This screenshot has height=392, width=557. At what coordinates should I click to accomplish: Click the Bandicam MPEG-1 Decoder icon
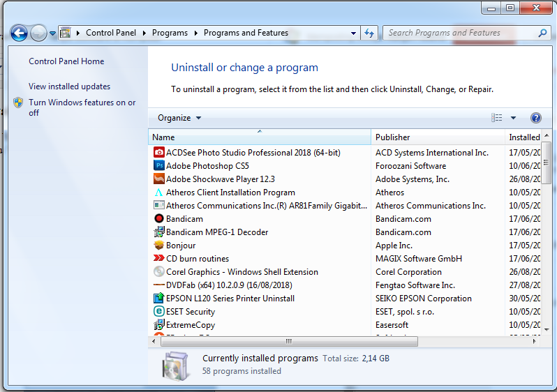coord(158,232)
